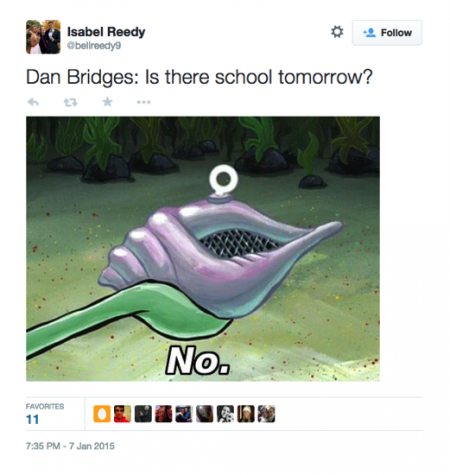
Task: Follow Isabel Reedy
Action: pos(387,33)
